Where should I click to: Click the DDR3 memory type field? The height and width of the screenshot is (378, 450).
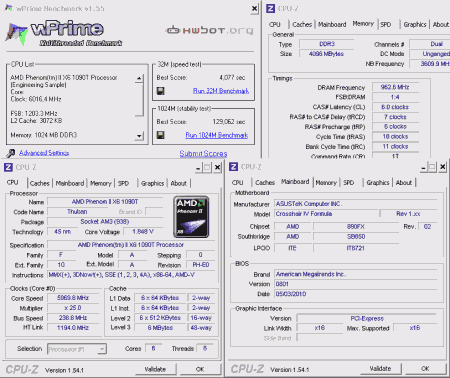[x=327, y=44]
